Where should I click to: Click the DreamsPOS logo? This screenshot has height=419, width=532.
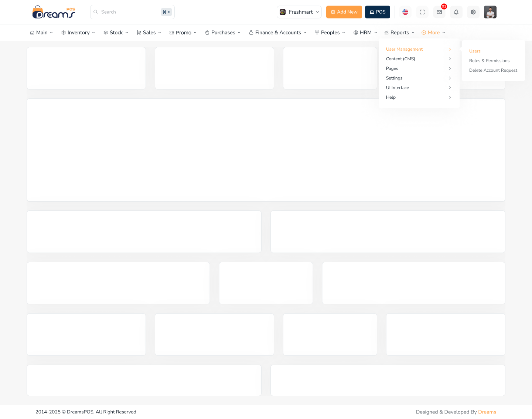54,12
